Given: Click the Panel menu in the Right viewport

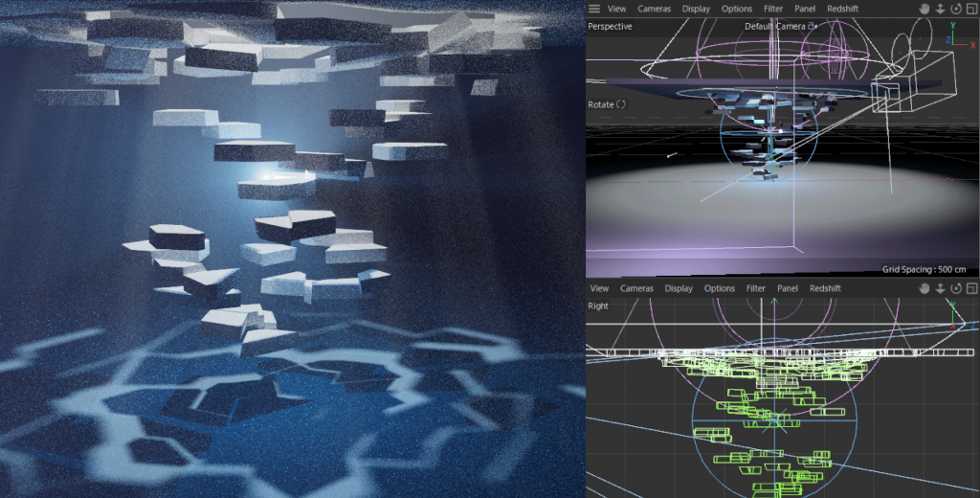Looking at the screenshot, I should coord(788,288).
